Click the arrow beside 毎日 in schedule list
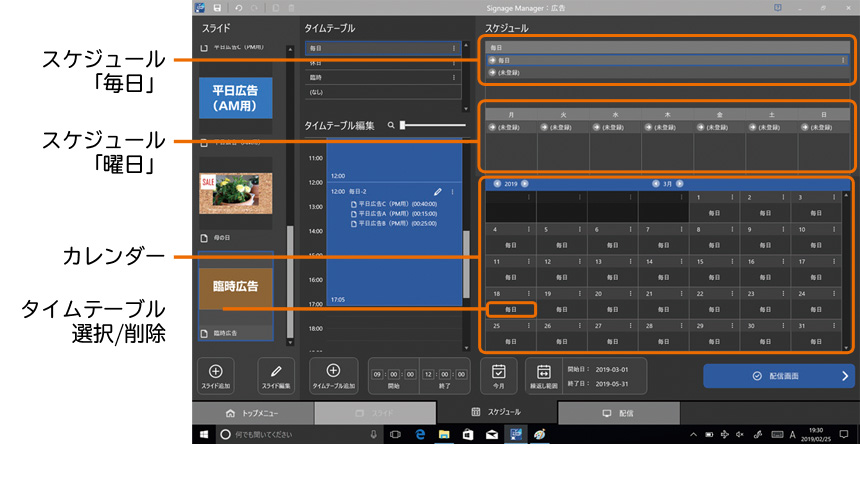Viewport: 860px width, 489px height. pos(492,60)
